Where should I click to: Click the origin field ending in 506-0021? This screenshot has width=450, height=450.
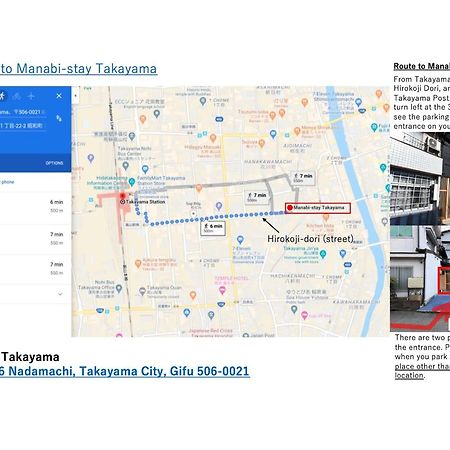click(x=23, y=112)
